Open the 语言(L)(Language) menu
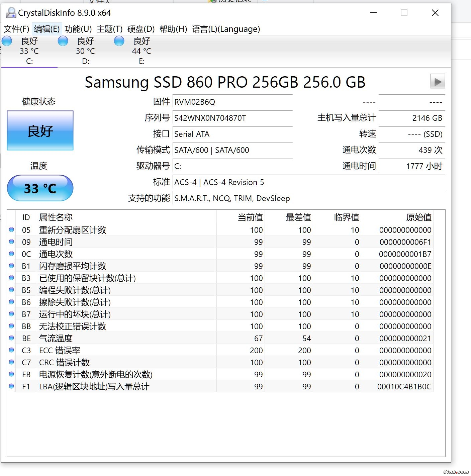Image resolution: width=471 pixels, height=476 pixels. 226,29
